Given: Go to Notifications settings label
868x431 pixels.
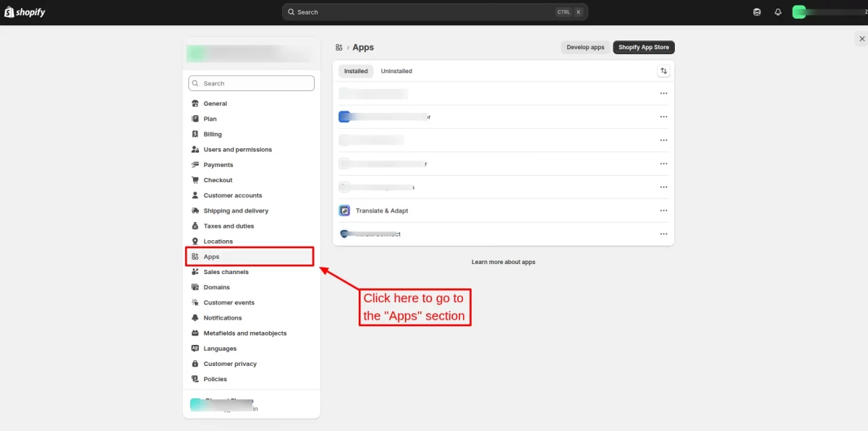Looking at the screenshot, I should click(223, 318).
